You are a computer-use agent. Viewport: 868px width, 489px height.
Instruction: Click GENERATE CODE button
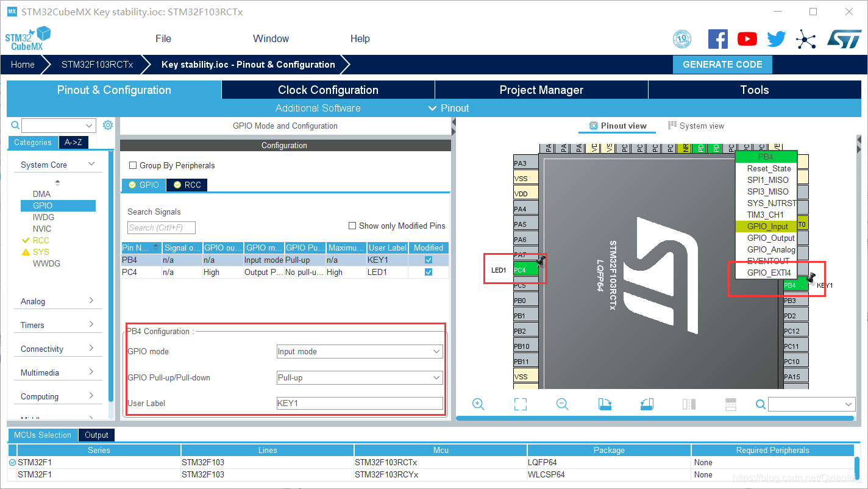[722, 65]
